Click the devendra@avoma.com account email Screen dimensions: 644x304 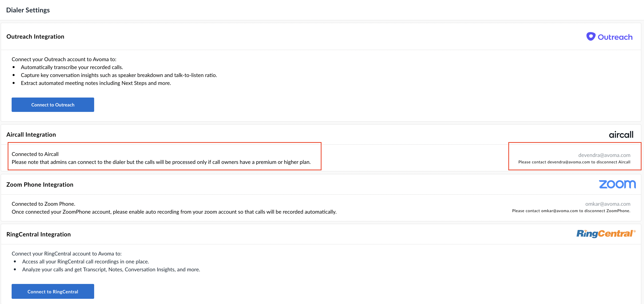click(x=604, y=155)
